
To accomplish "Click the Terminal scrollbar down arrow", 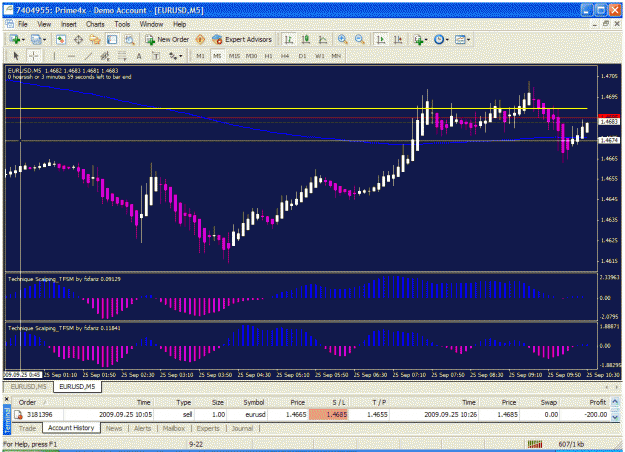I will tap(615, 417).
